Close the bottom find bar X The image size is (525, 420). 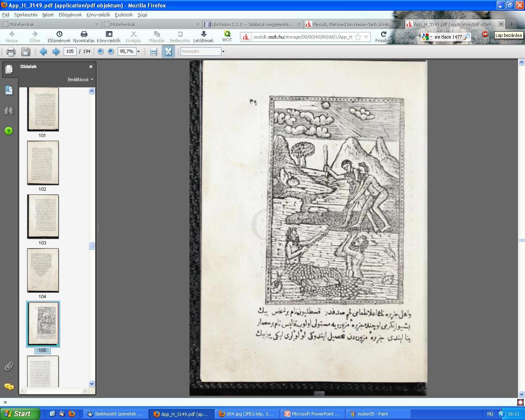click(5, 402)
